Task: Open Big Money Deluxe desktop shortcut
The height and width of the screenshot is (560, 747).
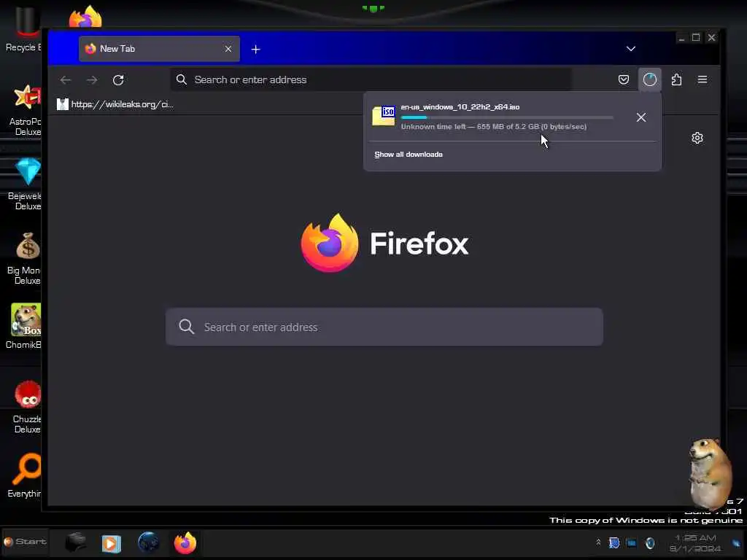Action: 26,258
